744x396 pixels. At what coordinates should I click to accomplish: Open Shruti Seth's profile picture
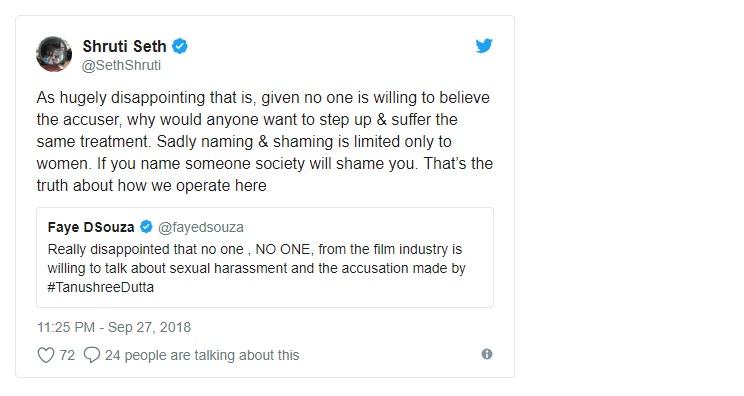54,54
